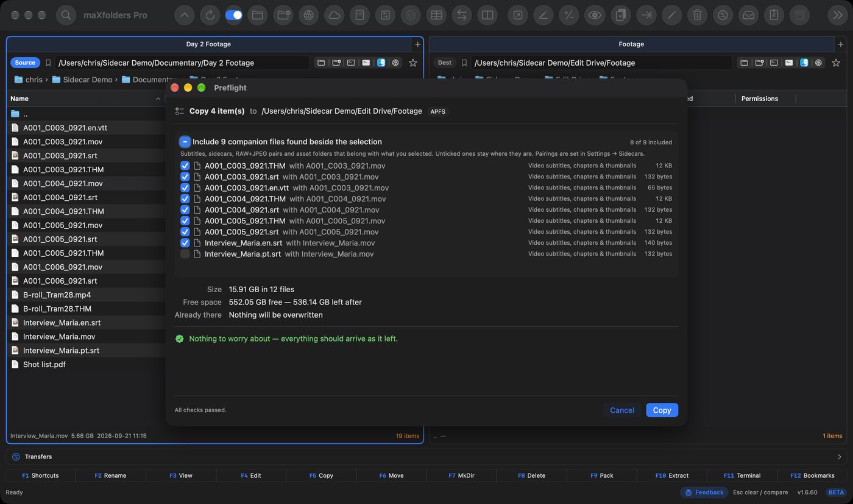Click the trash delete toolbar icon
853x504 pixels.
698,15
